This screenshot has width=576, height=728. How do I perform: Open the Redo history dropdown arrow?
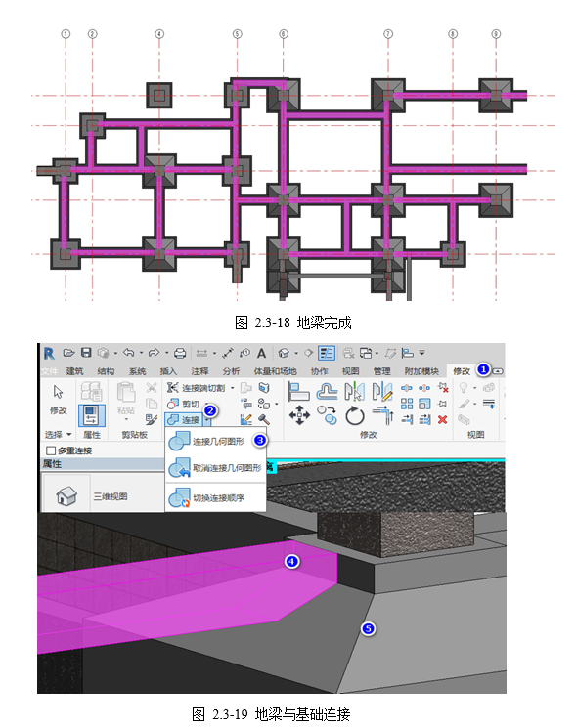[166, 353]
